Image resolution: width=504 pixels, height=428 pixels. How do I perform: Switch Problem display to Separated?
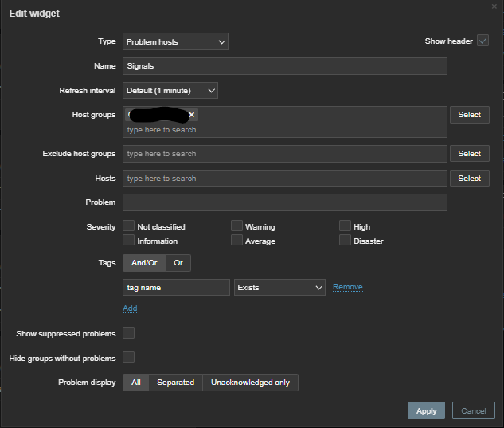click(175, 383)
